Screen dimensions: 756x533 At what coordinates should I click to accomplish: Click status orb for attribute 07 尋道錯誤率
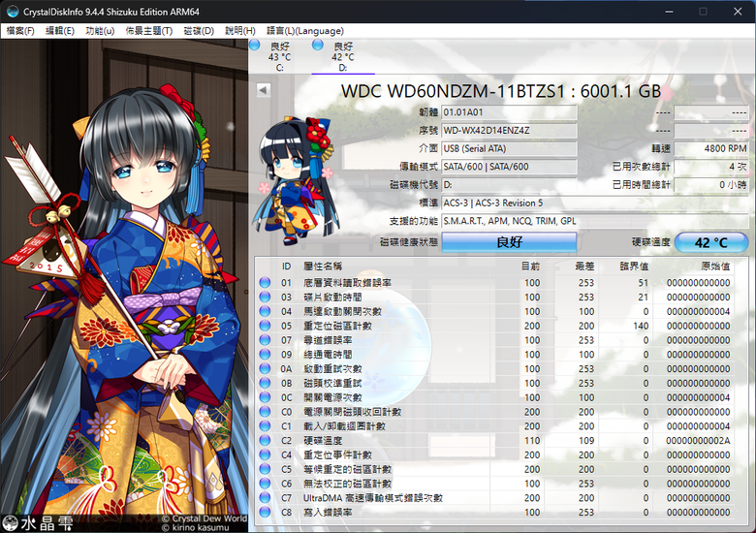(265, 340)
